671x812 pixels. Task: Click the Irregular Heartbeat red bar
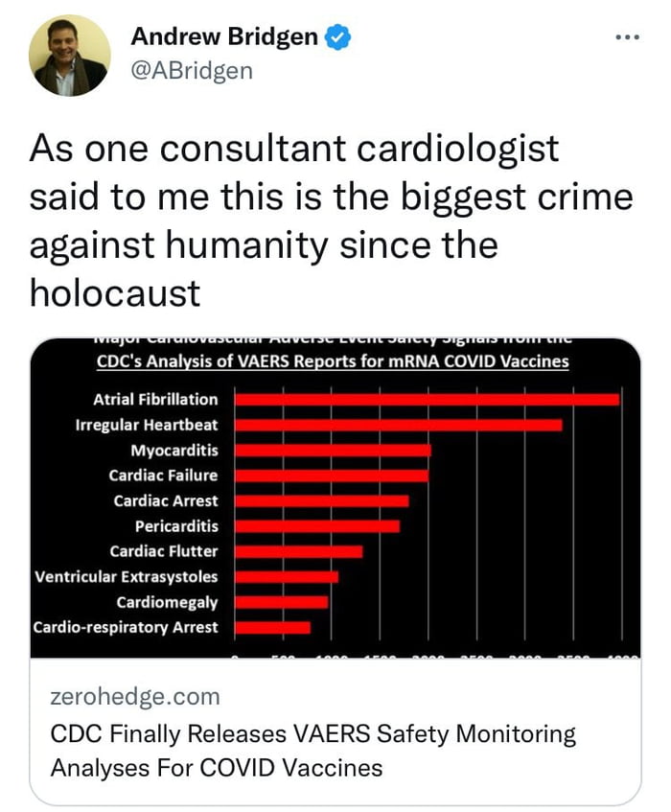(399, 425)
